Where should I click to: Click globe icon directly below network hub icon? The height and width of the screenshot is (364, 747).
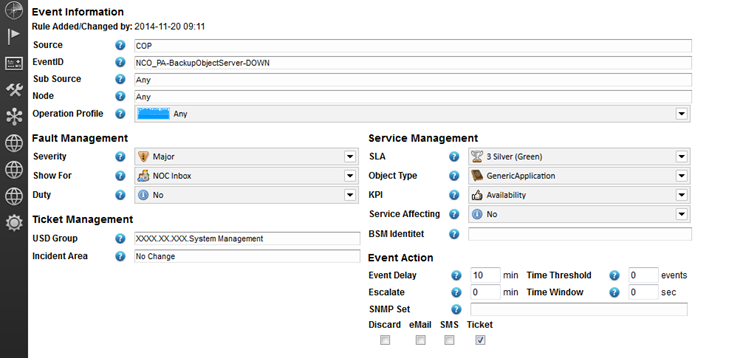pyautogui.click(x=14, y=143)
